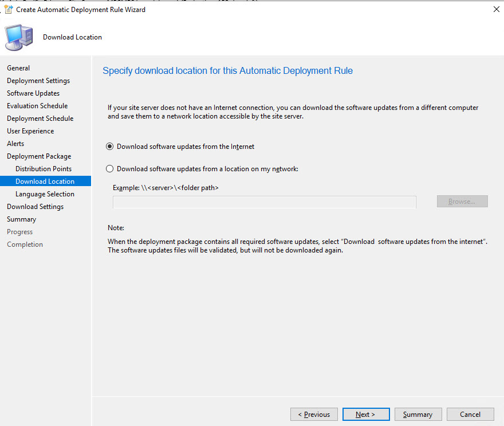Open the Deployment Schedule step
Image resolution: width=504 pixels, height=426 pixels.
[x=40, y=119]
